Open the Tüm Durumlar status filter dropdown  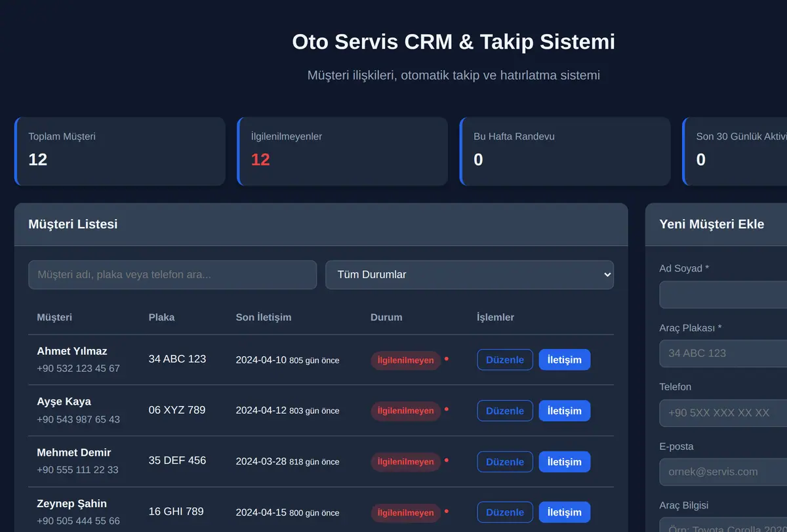click(x=470, y=275)
